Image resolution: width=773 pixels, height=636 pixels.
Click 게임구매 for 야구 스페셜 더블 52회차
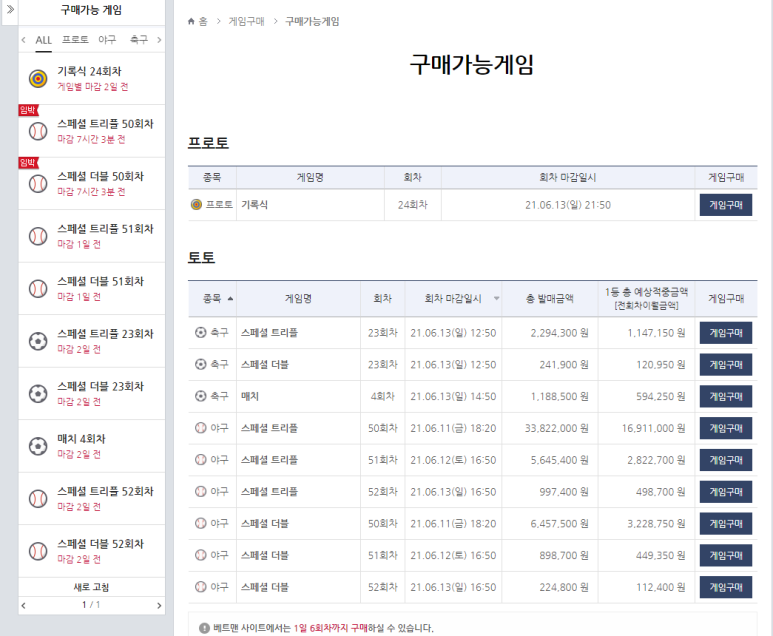726,587
